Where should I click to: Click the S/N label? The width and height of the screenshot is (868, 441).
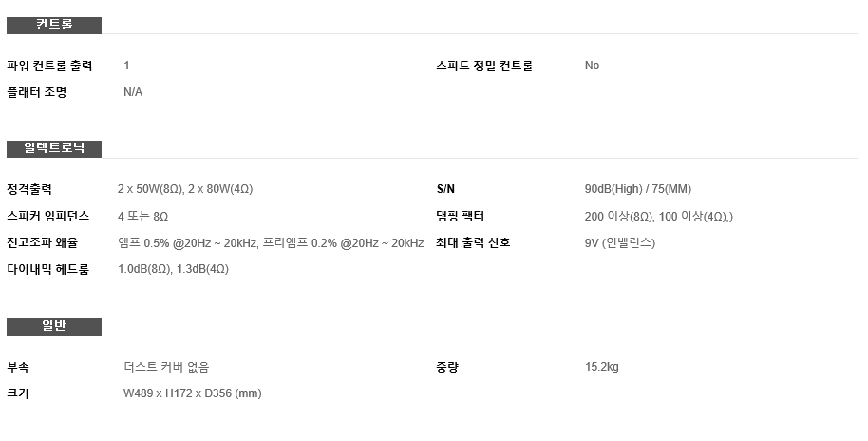[445, 189]
